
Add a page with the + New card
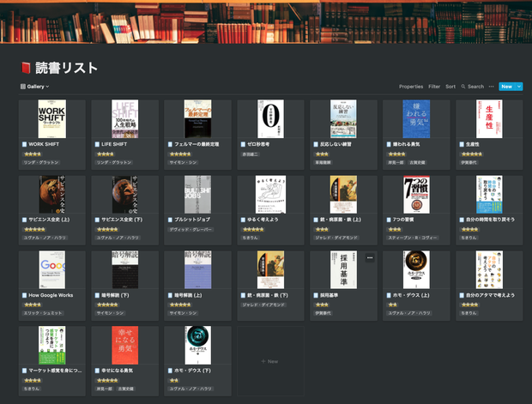pos(270,361)
